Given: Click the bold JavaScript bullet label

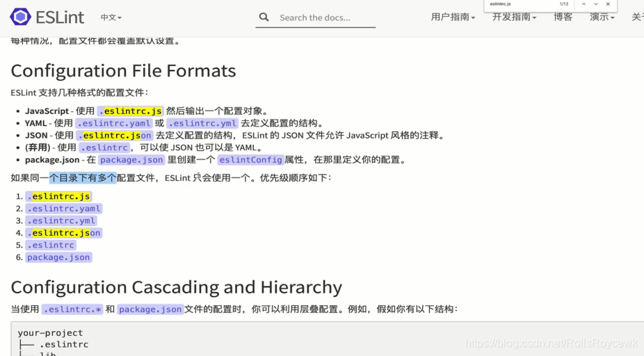Looking at the screenshot, I should click(x=47, y=111).
